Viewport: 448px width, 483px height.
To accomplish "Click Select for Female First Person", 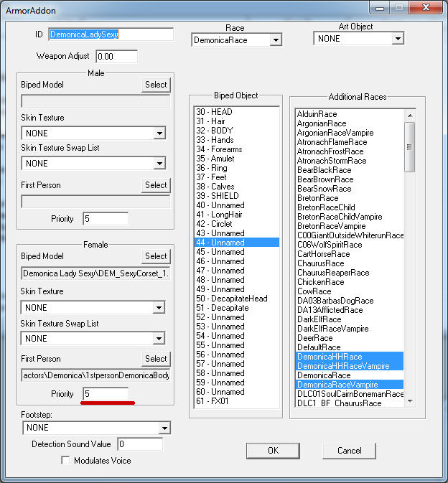I will (156, 359).
